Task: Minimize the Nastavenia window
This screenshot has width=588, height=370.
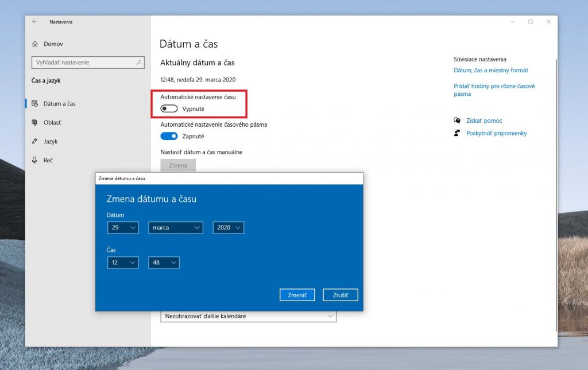Action: (x=513, y=22)
